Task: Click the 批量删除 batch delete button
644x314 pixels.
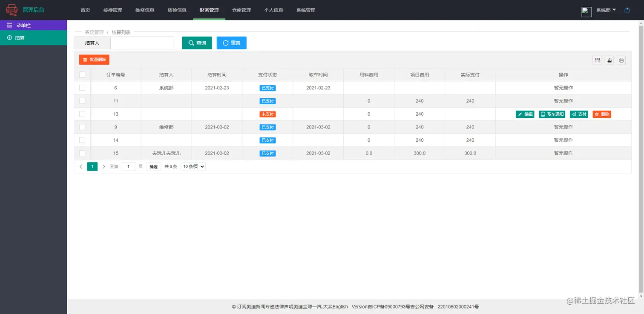Action: pyautogui.click(x=94, y=60)
